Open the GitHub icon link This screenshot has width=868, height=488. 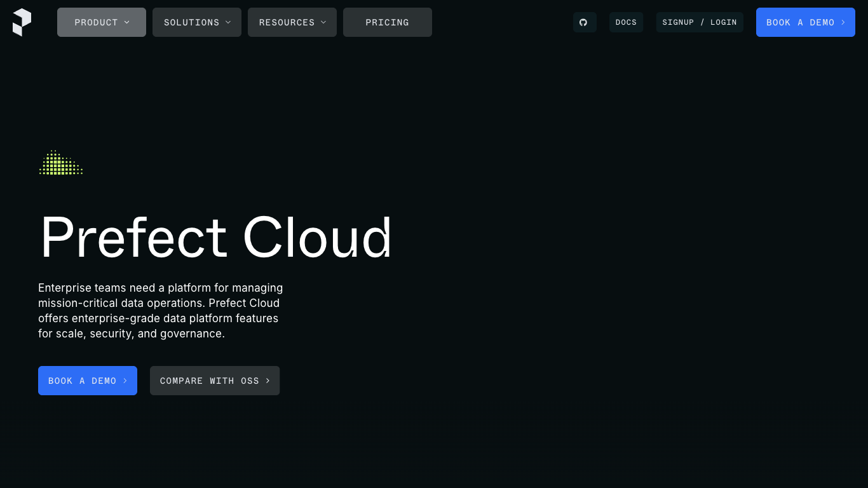tap(584, 22)
